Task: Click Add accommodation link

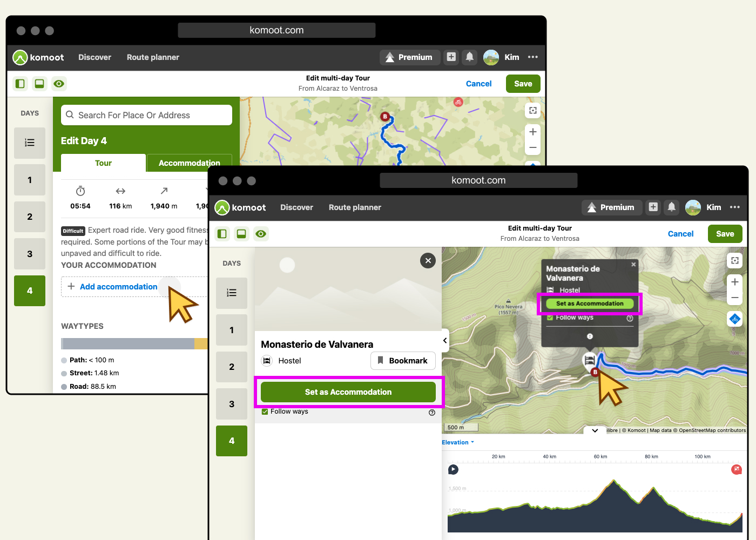Action: (118, 287)
